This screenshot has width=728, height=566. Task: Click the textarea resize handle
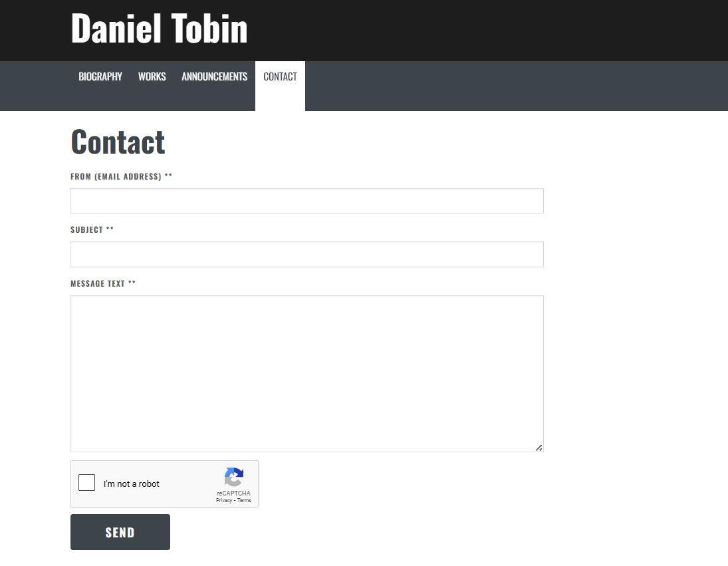[539, 448]
